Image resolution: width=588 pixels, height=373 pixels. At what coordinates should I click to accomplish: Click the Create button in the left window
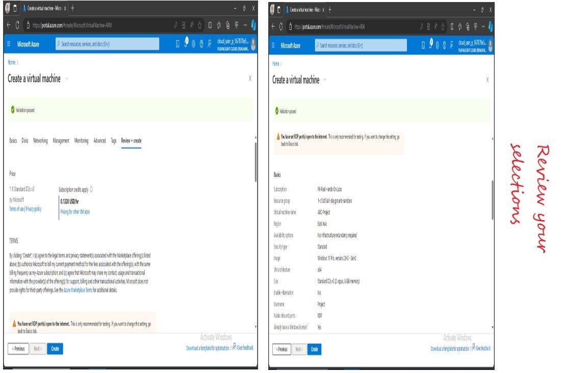[x=55, y=349]
